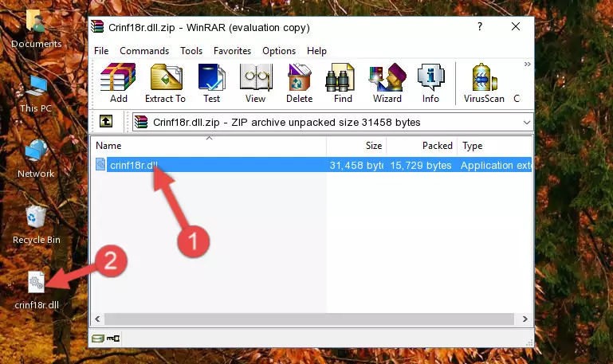Sort by the Size column header

coord(356,146)
